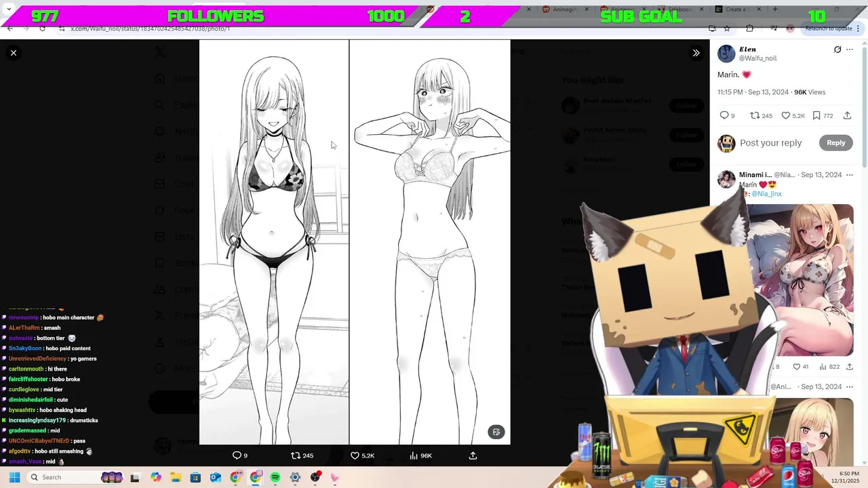
Task: Share using the icon below the photo
Action: (x=473, y=455)
